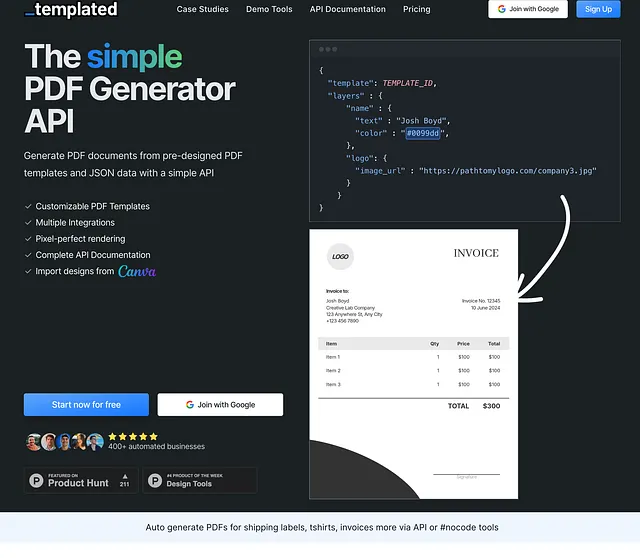Click Google icon in header button

click(502, 9)
